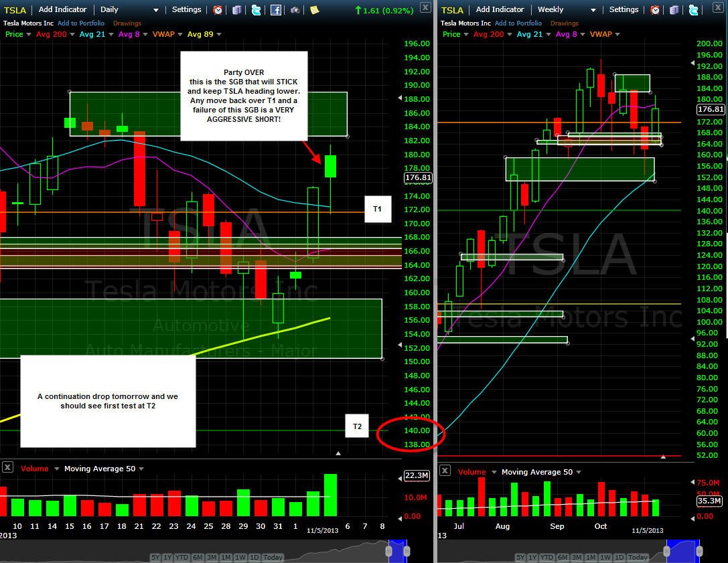The height and width of the screenshot is (563, 728).
Task: Expand the Weekly timeframe dropdown
Action: pyautogui.click(x=567, y=9)
